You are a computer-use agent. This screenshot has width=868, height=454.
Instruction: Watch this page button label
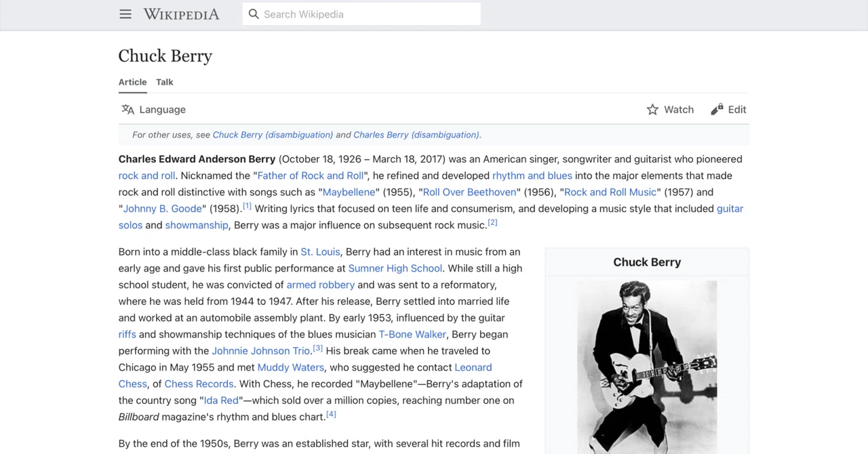[679, 109]
